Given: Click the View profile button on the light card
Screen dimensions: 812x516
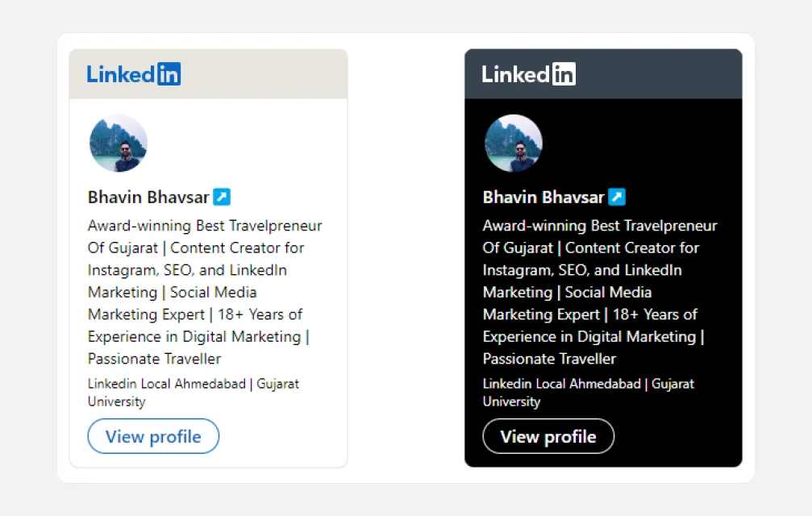Looking at the screenshot, I should [152, 436].
